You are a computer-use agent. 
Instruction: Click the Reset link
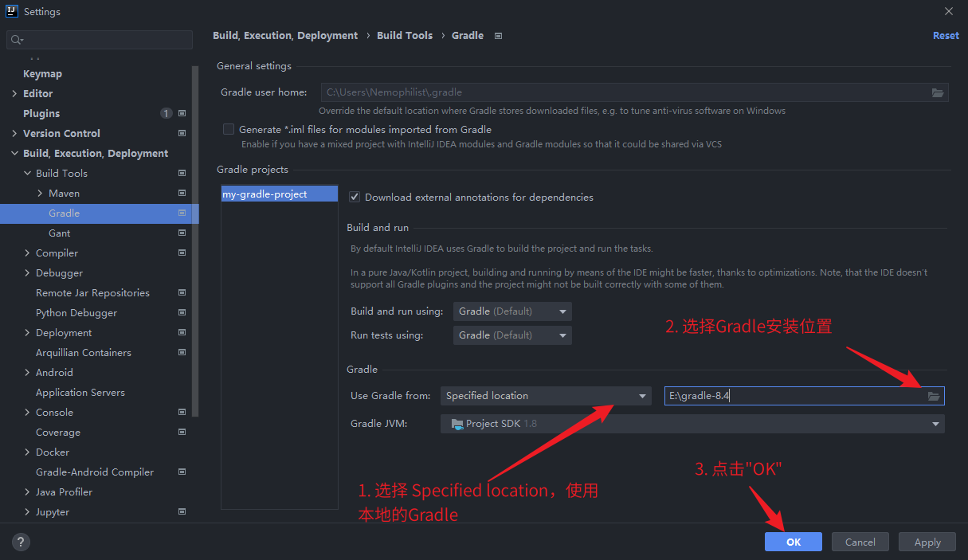tap(946, 36)
